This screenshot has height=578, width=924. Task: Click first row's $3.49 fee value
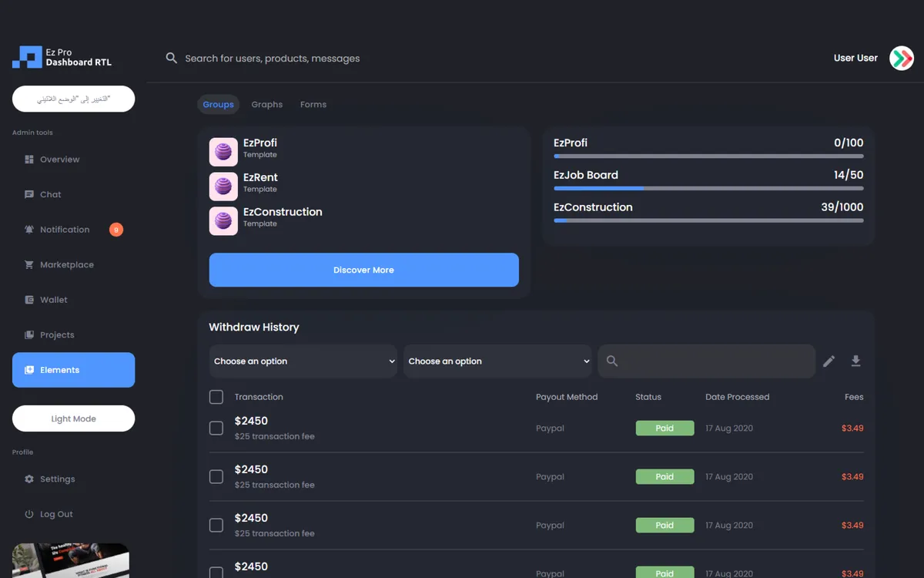(852, 428)
